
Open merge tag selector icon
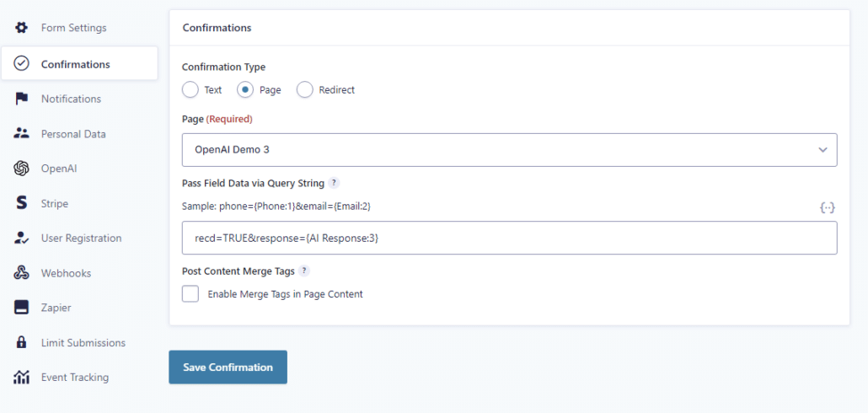tap(827, 207)
